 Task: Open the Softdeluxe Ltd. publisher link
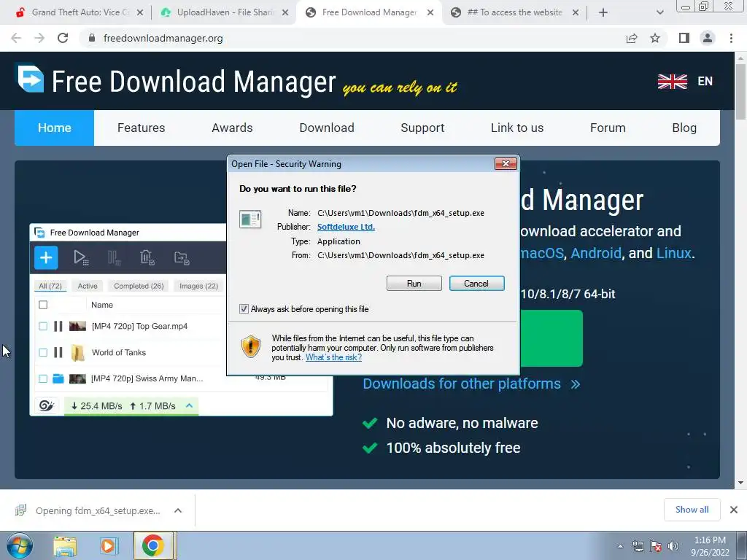(346, 227)
